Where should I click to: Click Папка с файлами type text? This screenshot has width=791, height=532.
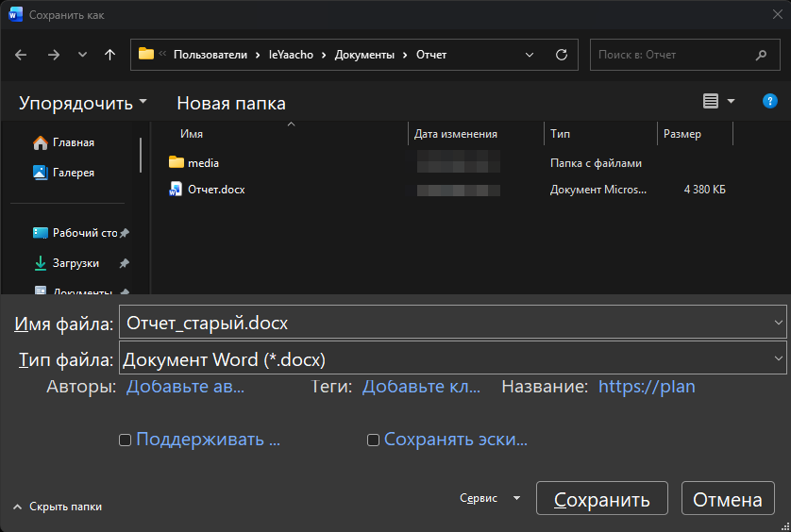596,163
